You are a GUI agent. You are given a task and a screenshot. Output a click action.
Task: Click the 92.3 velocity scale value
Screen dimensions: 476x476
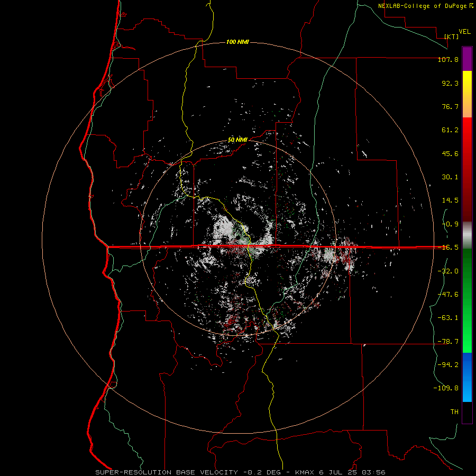[x=450, y=83]
